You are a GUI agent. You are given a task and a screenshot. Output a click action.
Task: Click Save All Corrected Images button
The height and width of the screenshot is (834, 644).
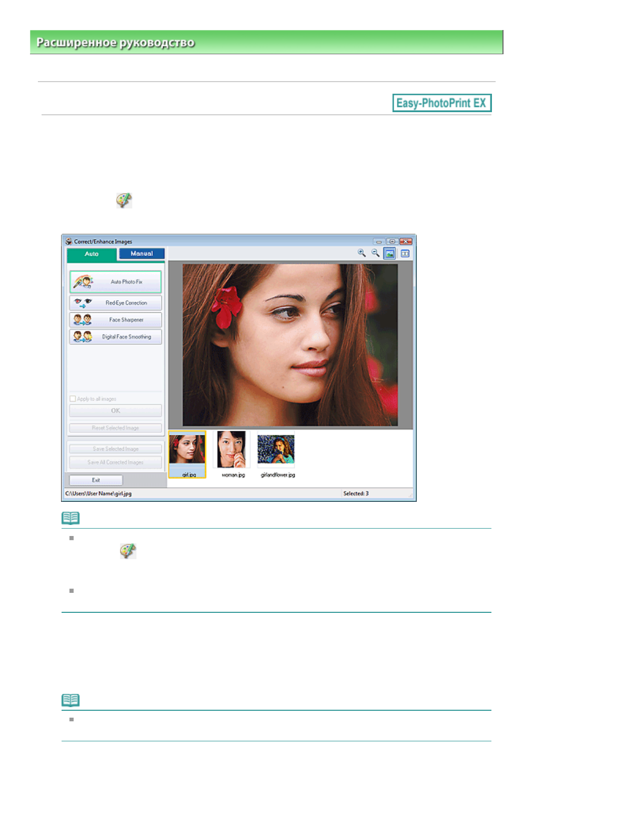pos(115,462)
